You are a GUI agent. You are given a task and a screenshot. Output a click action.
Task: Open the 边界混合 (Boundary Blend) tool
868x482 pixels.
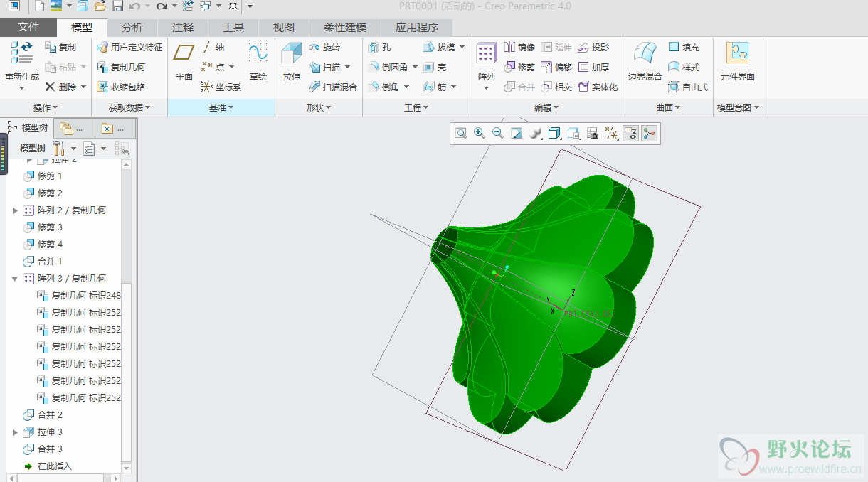645,61
